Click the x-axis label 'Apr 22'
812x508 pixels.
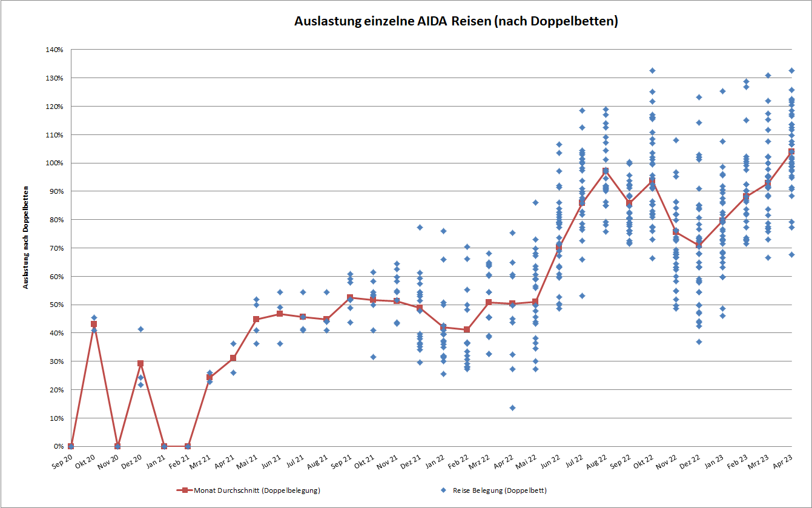click(504, 461)
